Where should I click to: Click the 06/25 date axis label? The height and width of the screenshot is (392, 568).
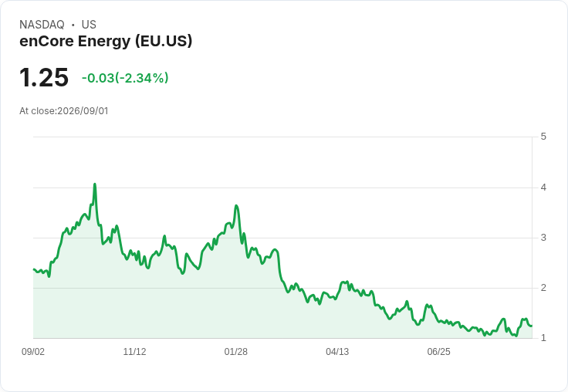point(438,351)
